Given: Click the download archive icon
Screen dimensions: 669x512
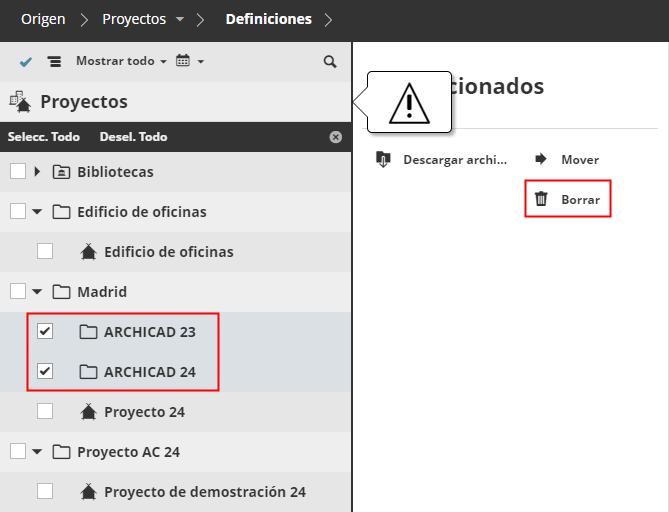Looking at the screenshot, I should coord(383,160).
